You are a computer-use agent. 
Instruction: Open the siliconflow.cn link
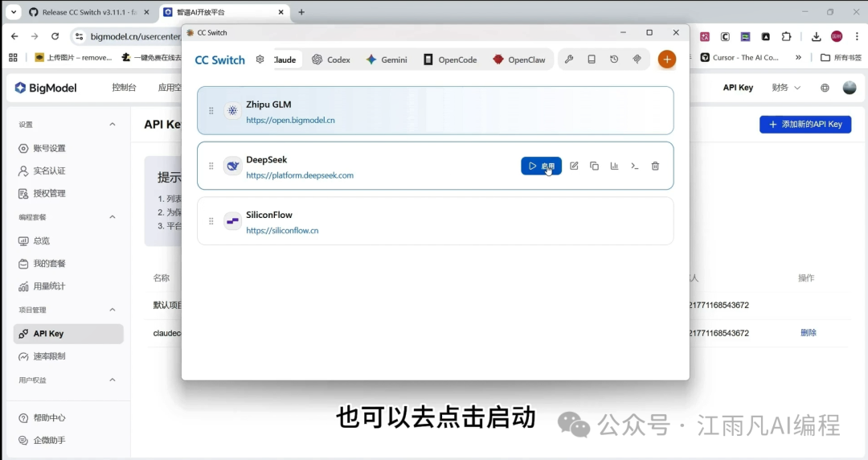[282, 231]
